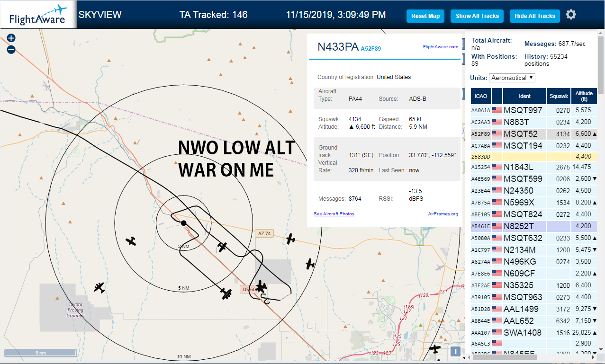605x364 pixels.
Task: Sort table by Squawk column header
Action: point(559,96)
